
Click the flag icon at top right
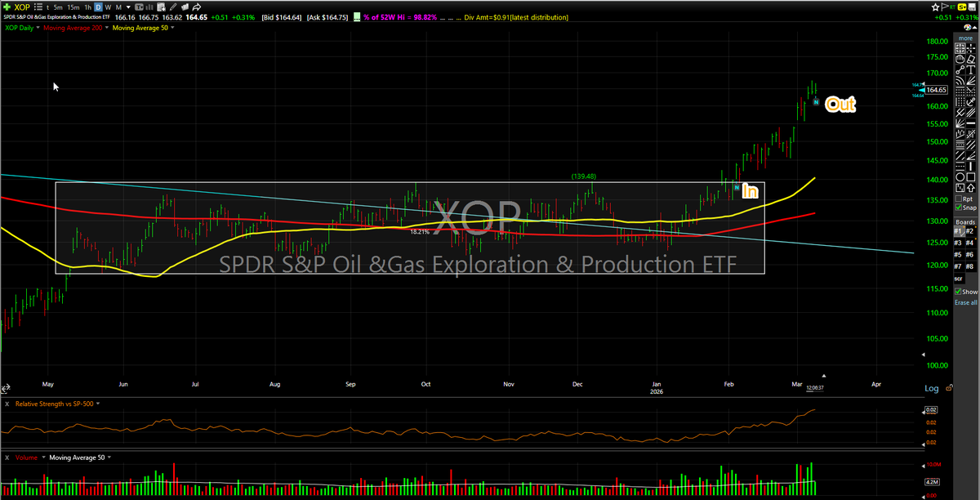pos(945,7)
